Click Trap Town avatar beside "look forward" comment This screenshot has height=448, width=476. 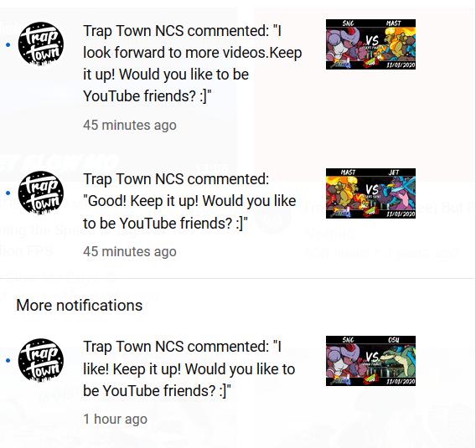click(x=41, y=44)
